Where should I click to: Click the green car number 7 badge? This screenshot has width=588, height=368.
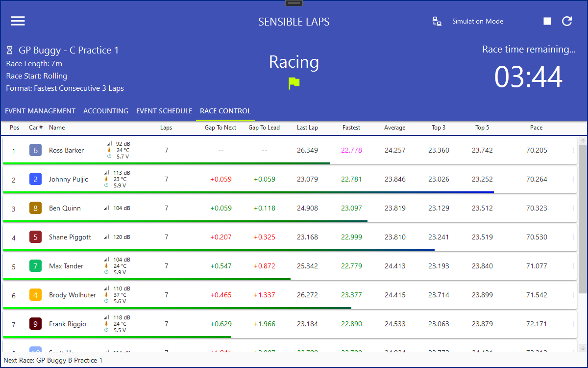(35, 266)
